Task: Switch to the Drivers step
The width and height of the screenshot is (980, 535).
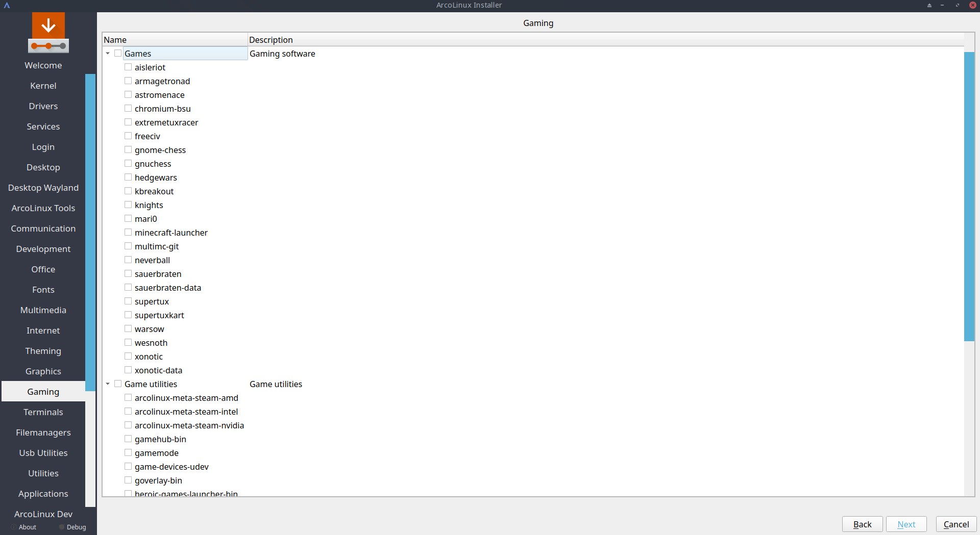Action: coord(43,106)
